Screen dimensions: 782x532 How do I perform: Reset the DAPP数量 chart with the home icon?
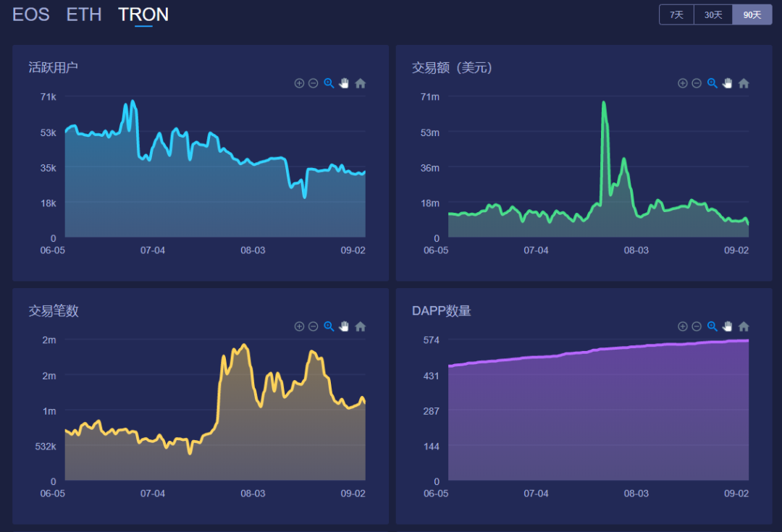coord(744,326)
